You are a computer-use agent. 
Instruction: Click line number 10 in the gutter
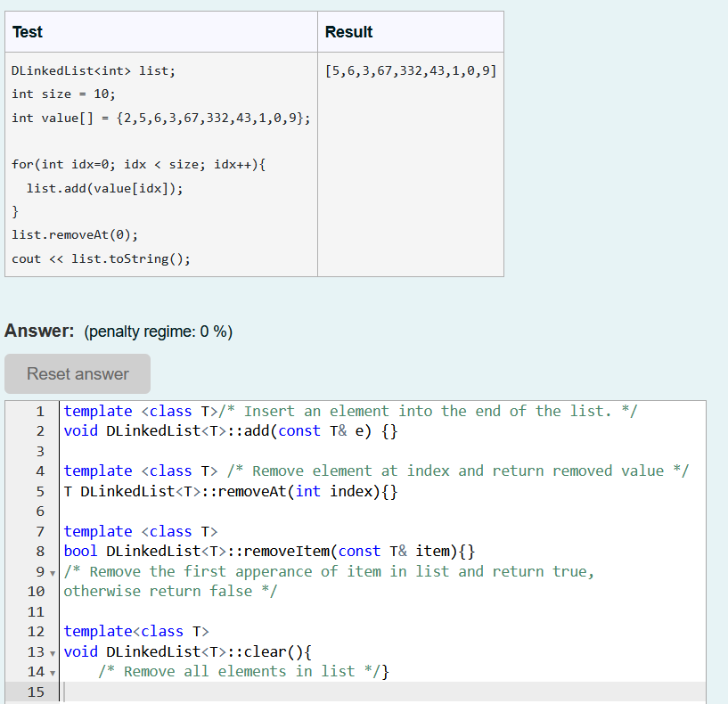(36, 591)
